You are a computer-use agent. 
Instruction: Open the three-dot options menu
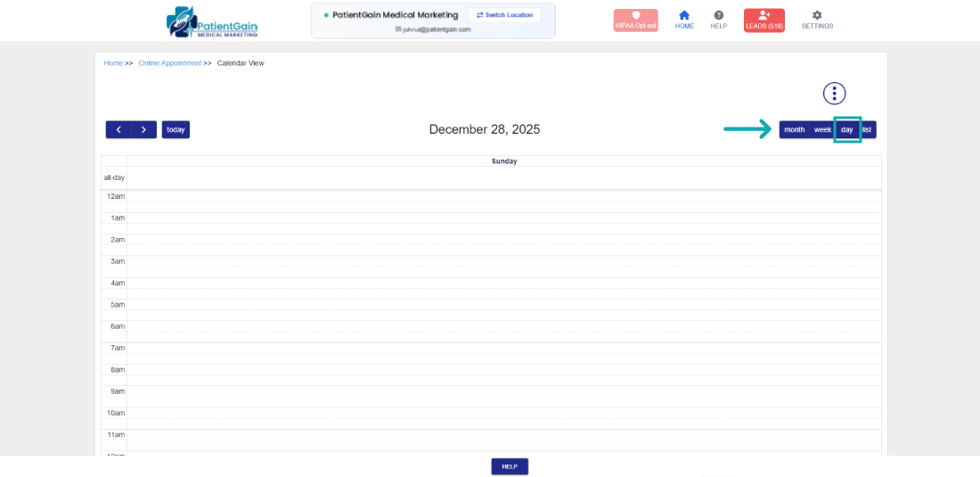pyautogui.click(x=835, y=93)
